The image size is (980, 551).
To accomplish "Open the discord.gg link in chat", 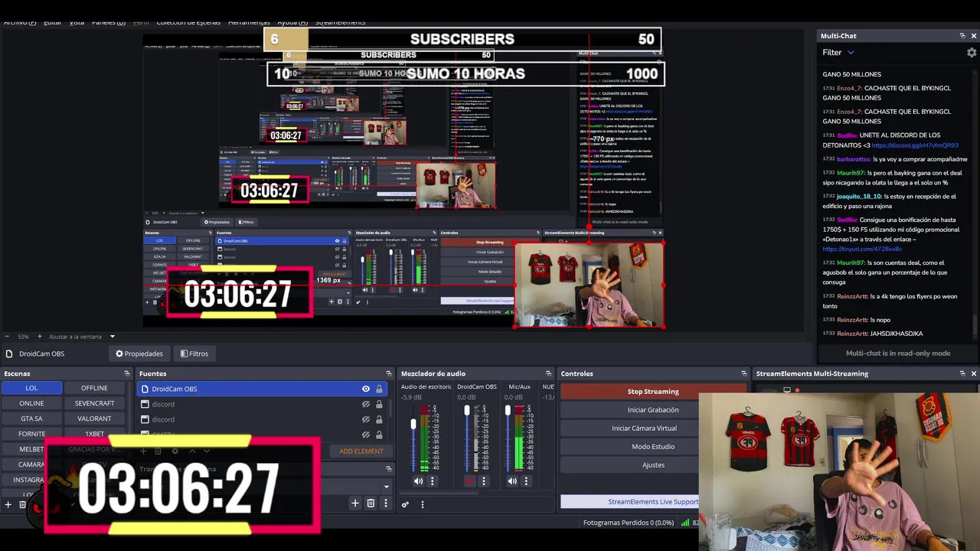I will click(x=914, y=145).
